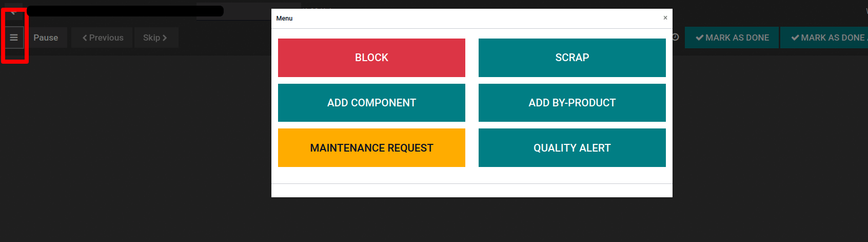The width and height of the screenshot is (868, 242).
Task: Click the clock timer icon
Action: (676, 37)
